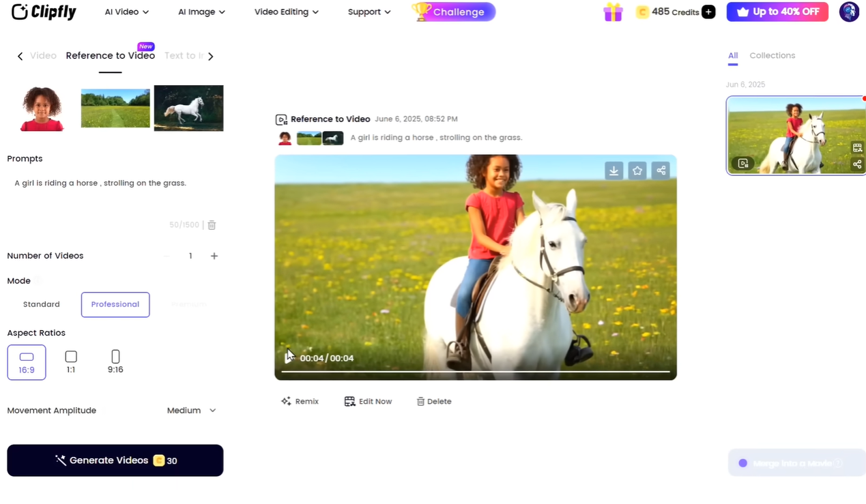Play the generated video
This screenshot has height=504, width=866.
pyautogui.click(x=289, y=357)
